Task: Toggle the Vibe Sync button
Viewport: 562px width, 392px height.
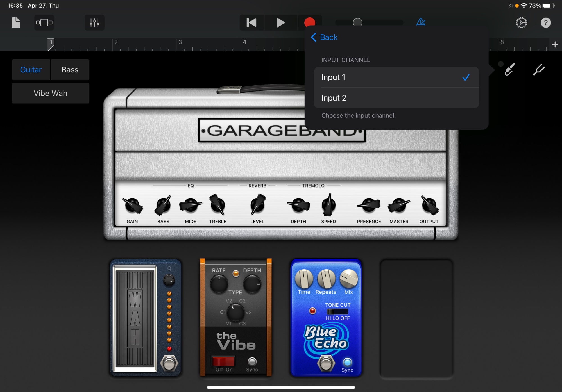Action: point(252,362)
